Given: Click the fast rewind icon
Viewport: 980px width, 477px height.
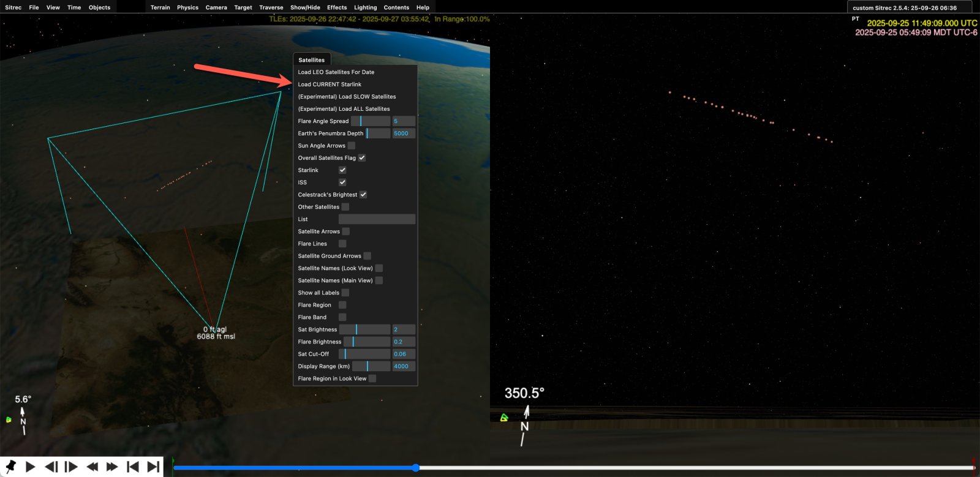Looking at the screenshot, I should click(92, 467).
